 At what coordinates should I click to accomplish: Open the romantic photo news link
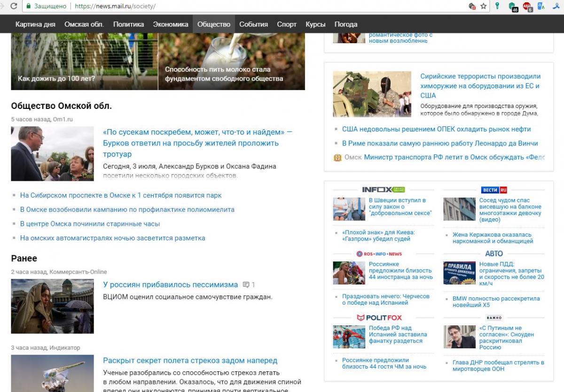coord(400,38)
